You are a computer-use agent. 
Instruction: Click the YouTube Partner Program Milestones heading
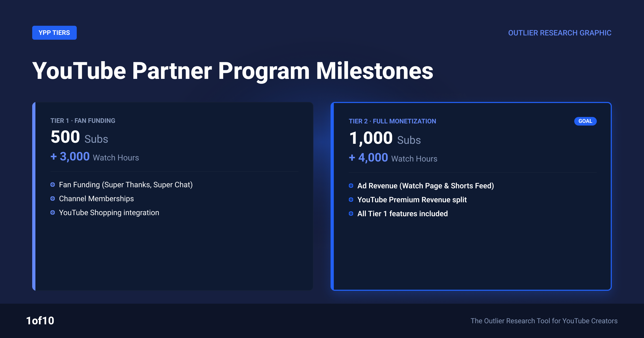coord(233,71)
